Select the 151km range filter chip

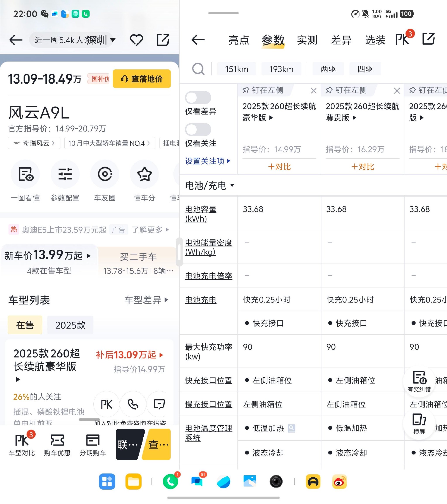[236, 69]
